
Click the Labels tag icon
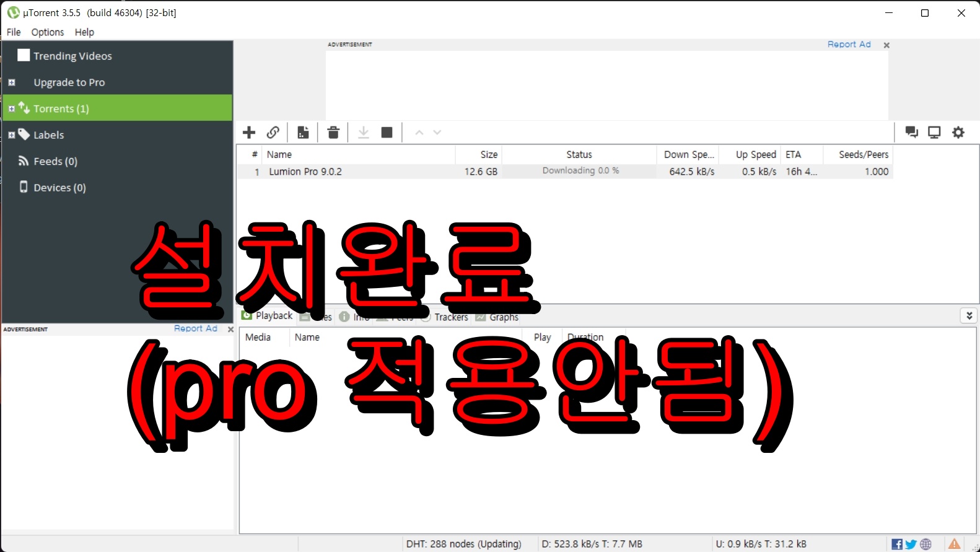pos(24,134)
